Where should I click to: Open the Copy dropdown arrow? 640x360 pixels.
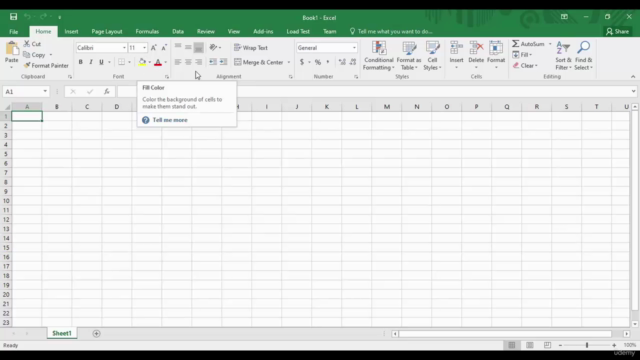coord(51,55)
